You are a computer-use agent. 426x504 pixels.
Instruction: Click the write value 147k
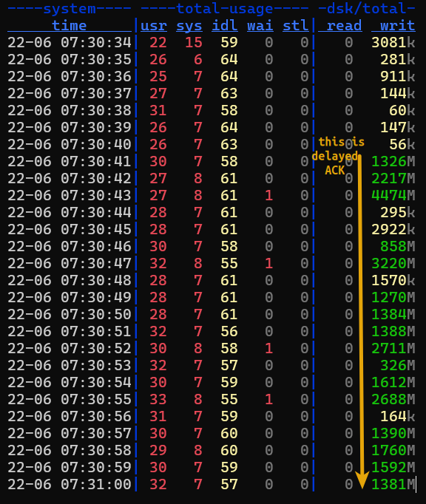(x=398, y=128)
